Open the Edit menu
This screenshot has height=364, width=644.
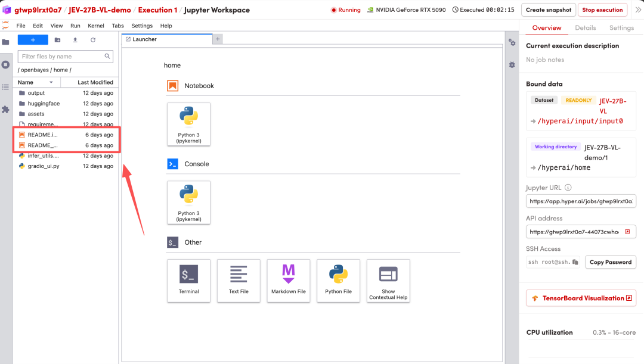(x=38, y=26)
